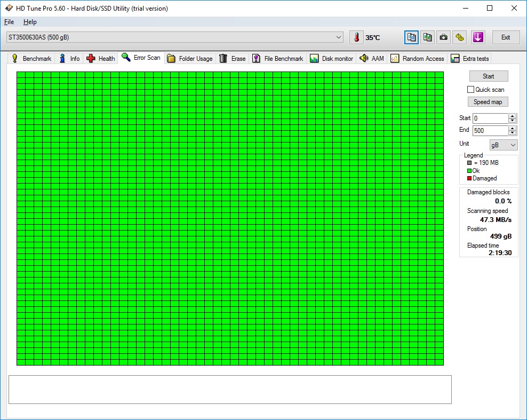Open the AAM tab with speaker icon
527x420 pixels.
(x=371, y=59)
